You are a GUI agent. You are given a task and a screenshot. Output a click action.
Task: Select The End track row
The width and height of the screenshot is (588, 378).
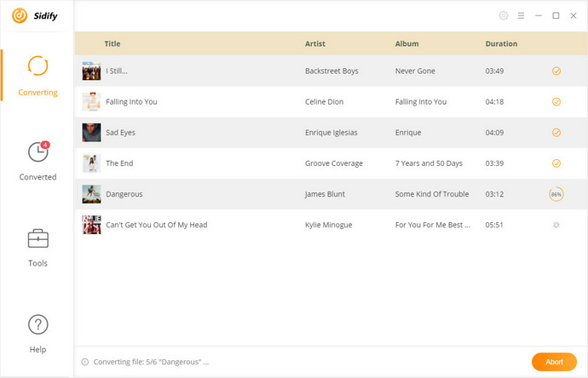331,163
